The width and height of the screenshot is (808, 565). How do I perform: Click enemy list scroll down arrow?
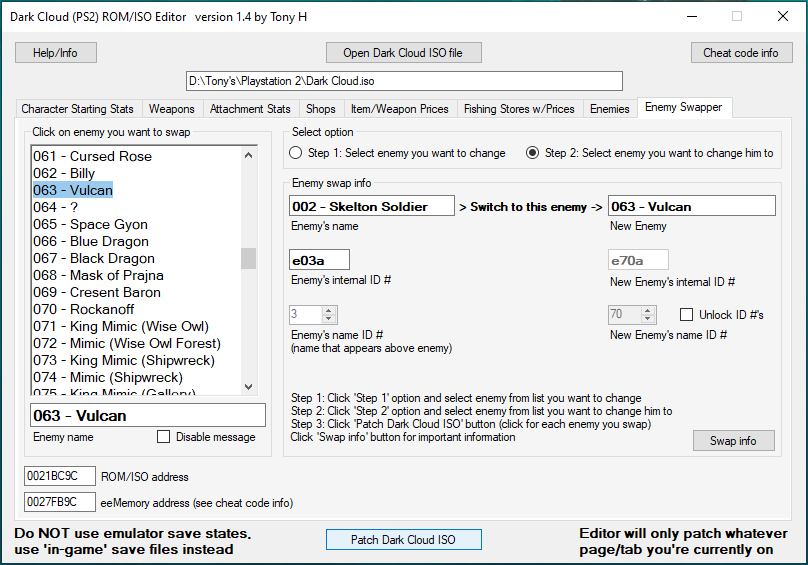pyautogui.click(x=248, y=387)
